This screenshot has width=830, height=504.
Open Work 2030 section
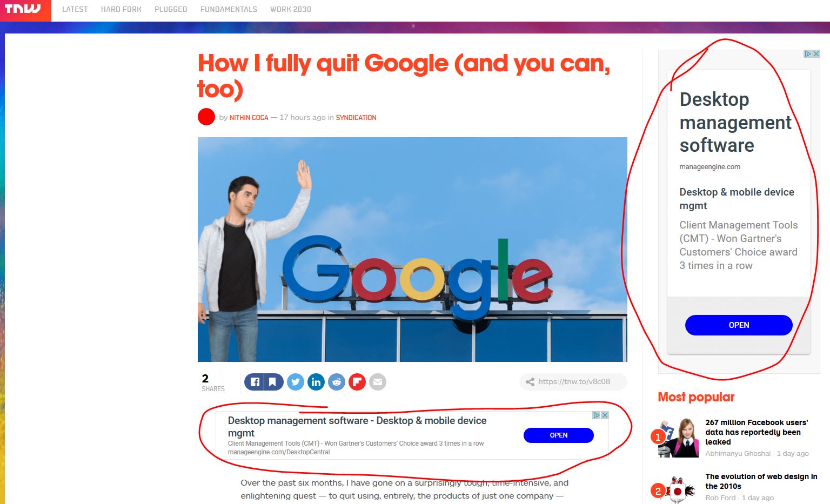coord(291,9)
